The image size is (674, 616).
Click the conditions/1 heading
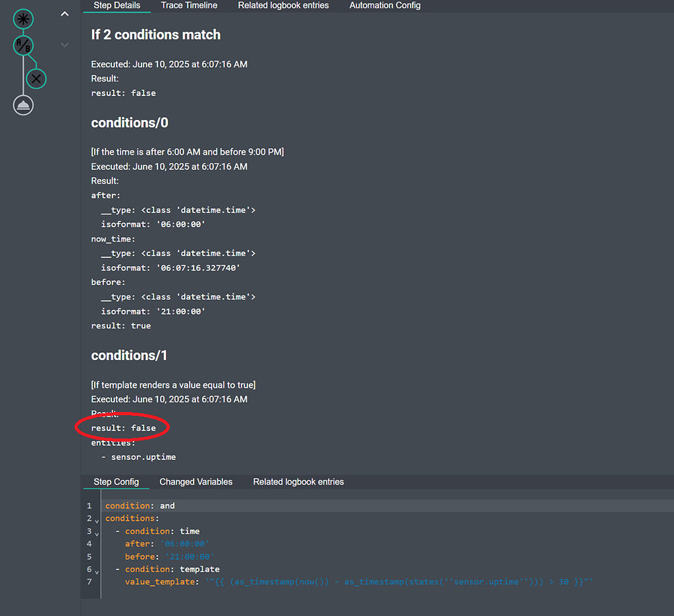point(129,355)
